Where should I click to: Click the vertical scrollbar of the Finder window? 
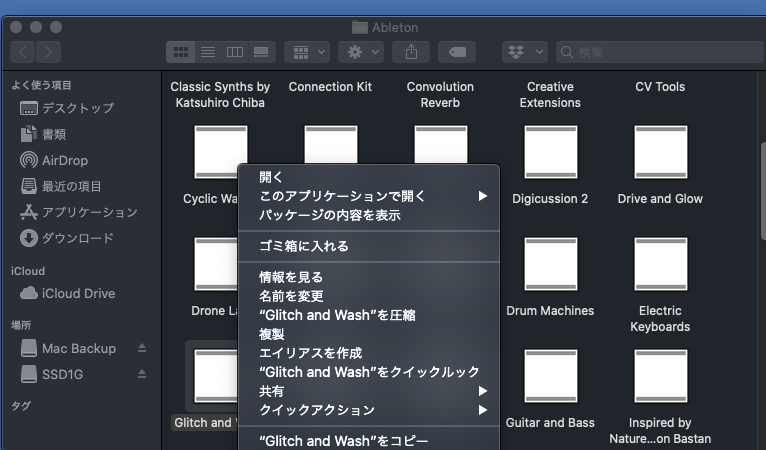click(763, 191)
